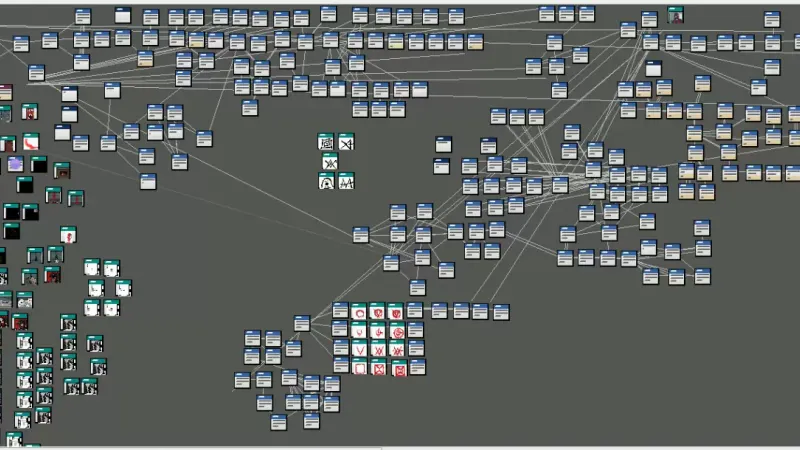Select the top-right corner blue header node
The image size is (800, 450).
click(x=772, y=20)
